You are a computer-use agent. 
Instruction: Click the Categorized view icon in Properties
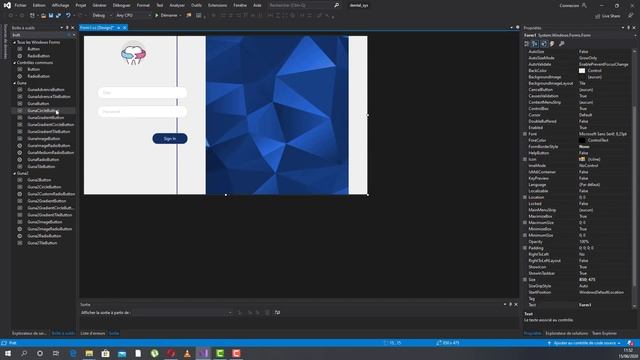click(527, 44)
